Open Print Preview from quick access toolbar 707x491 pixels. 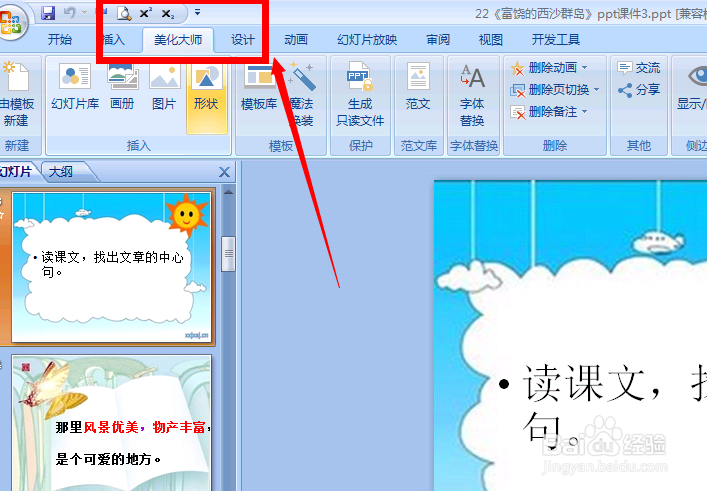[x=124, y=14]
